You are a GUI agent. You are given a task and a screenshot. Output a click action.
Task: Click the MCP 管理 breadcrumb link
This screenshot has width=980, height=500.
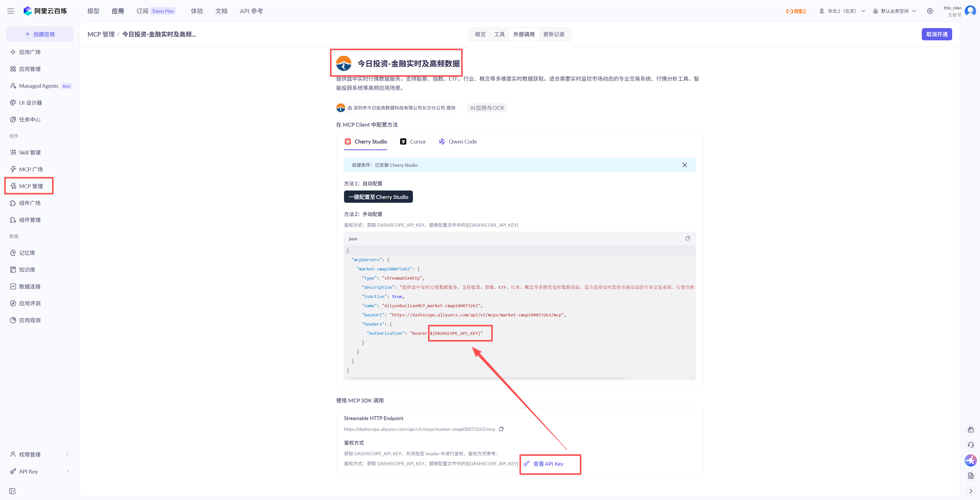(x=101, y=34)
